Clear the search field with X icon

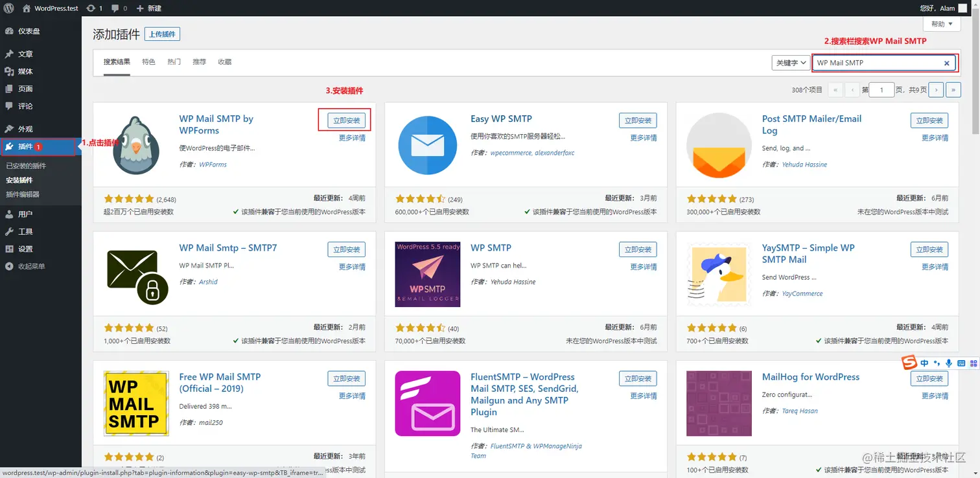946,63
